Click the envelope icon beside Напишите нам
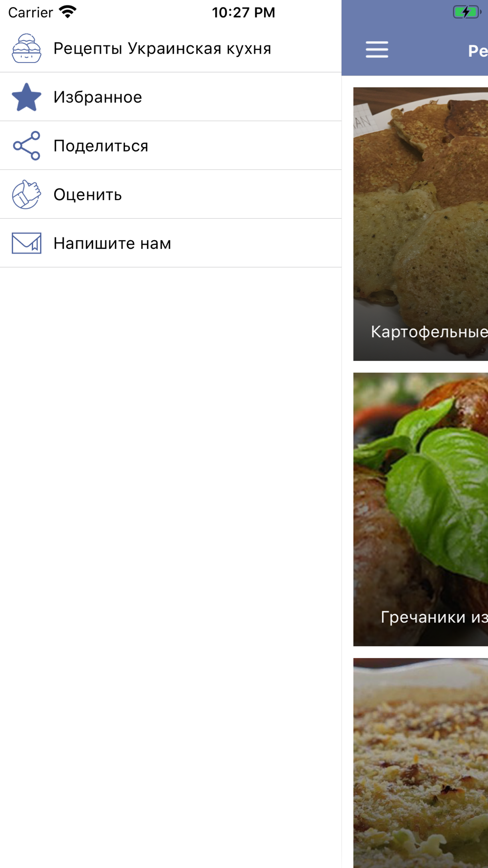The height and width of the screenshot is (868, 488). (26, 243)
